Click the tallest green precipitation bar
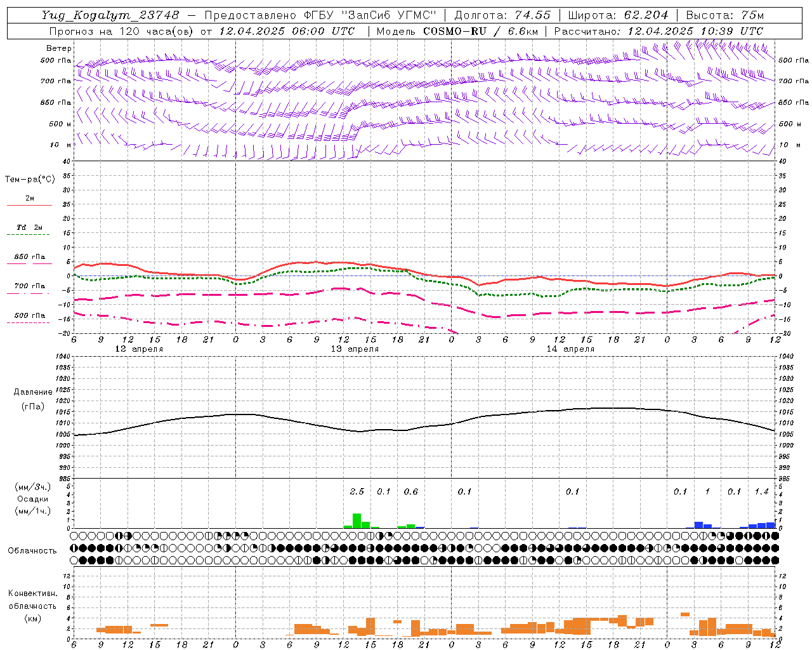Viewport: 812px width, 650px height. 357,521
